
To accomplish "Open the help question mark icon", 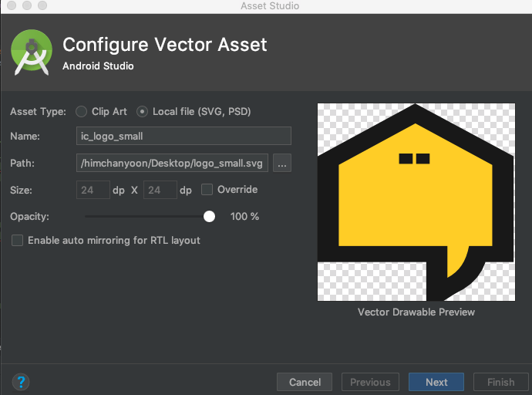I will coord(21,382).
